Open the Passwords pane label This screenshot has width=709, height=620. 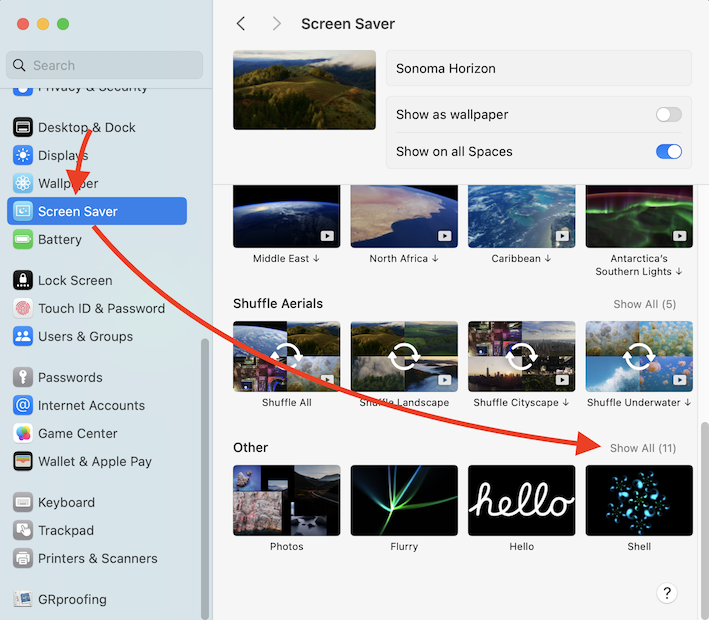[x=70, y=377]
